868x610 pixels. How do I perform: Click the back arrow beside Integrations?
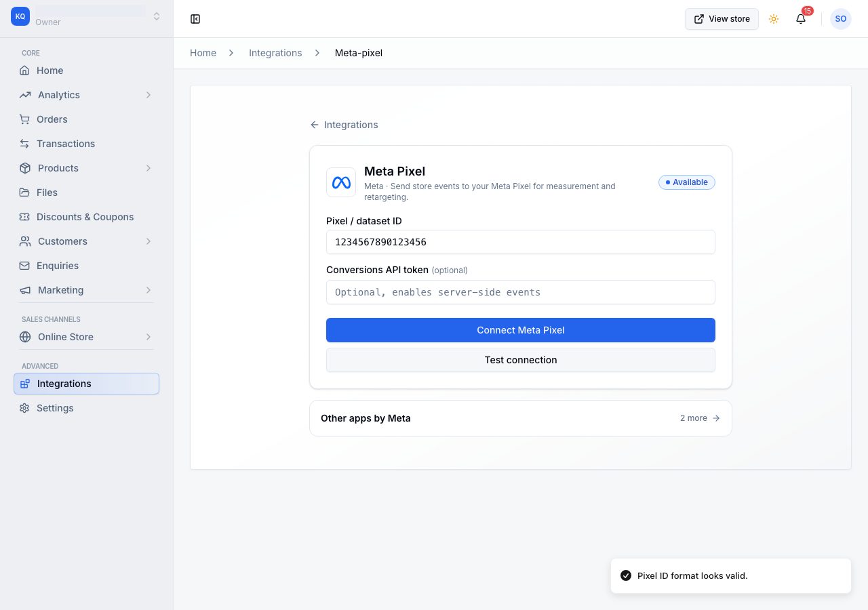tap(315, 125)
